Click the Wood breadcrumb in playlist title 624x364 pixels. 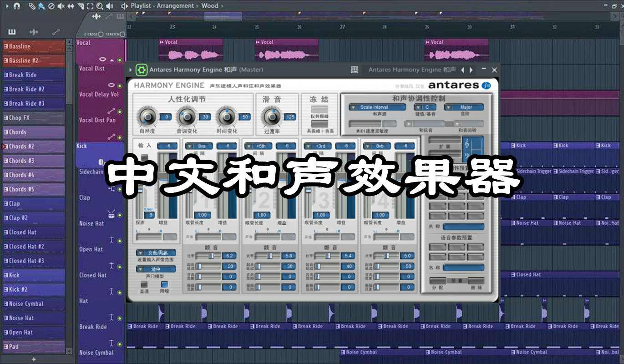pyautogui.click(x=210, y=6)
